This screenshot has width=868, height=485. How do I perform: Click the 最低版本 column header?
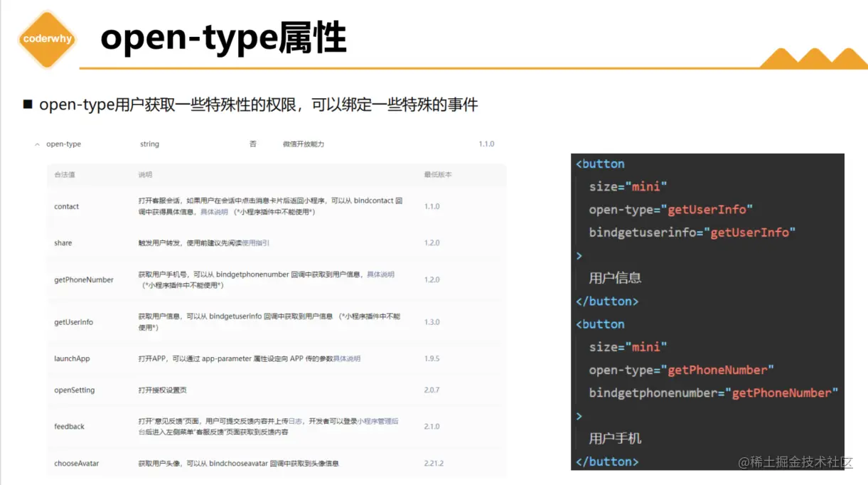point(438,175)
